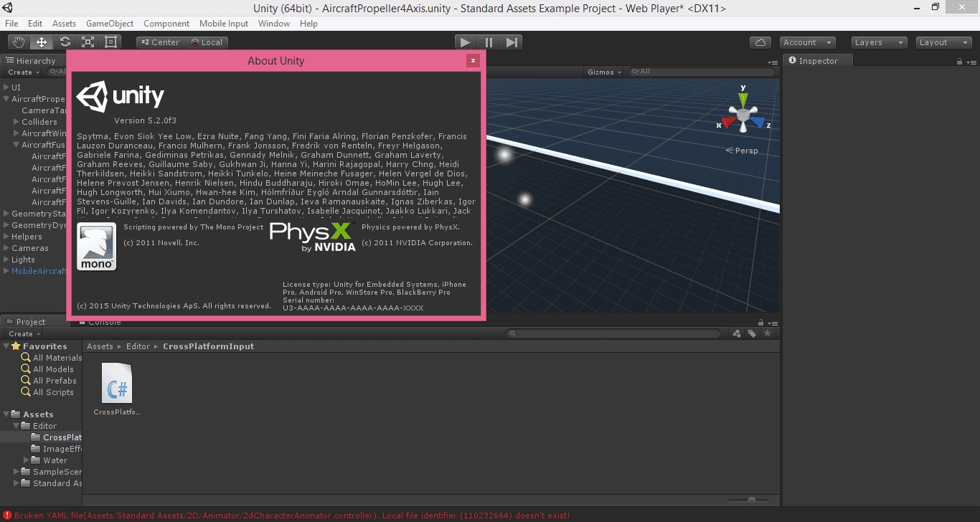Open the File menu

(x=11, y=24)
